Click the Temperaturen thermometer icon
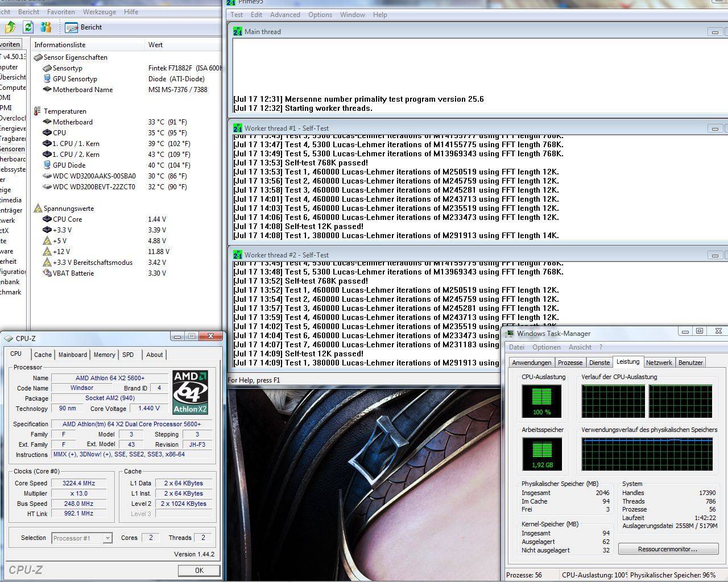 point(38,111)
